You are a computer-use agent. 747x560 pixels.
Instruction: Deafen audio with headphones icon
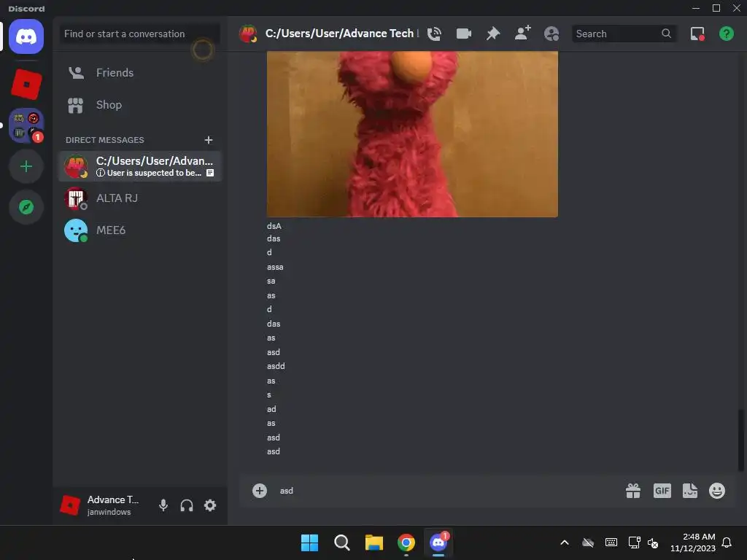pyautogui.click(x=187, y=505)
